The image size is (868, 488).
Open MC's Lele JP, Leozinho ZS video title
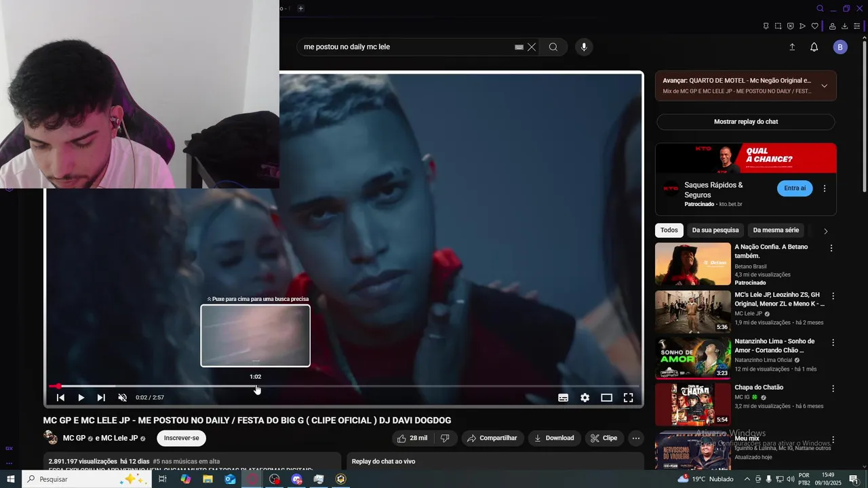[x=779, y=300]
